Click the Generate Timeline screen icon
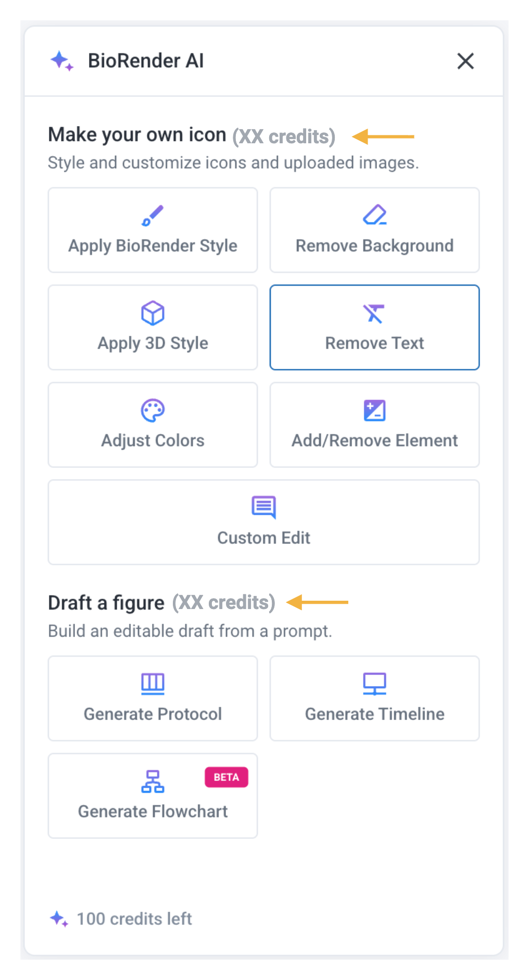Viewport: 529px width, 980px height. 374,684
